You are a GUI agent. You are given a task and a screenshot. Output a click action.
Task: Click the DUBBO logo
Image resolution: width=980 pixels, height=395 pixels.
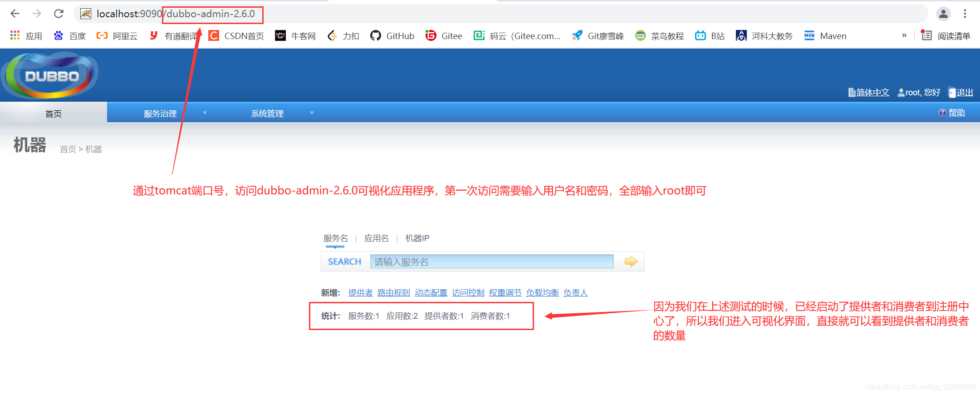click(x=50, y=75)
